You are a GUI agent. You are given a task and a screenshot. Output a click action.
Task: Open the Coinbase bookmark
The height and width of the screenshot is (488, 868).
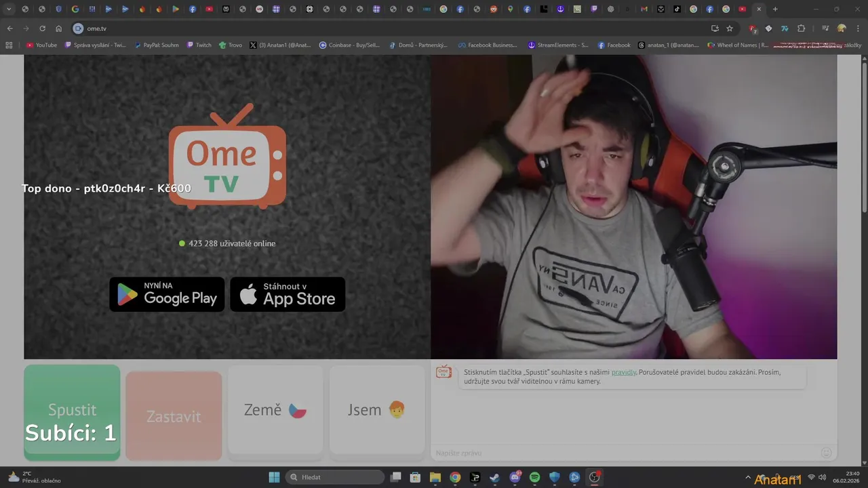click(351, 45)
